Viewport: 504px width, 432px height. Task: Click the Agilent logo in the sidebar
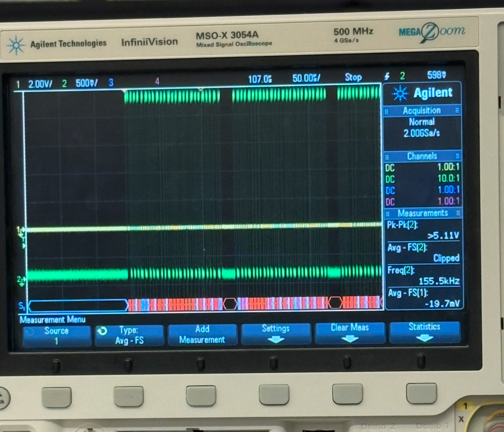[x=422, y=93]
